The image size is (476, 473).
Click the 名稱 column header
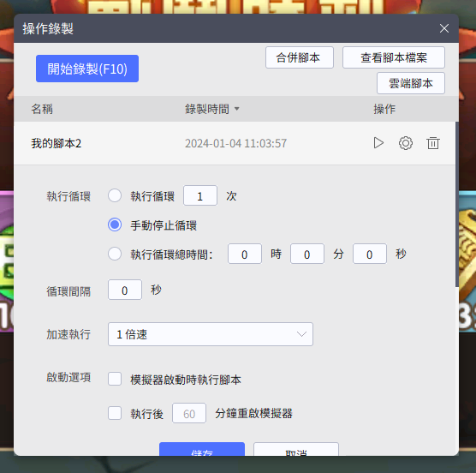(42, 109)
